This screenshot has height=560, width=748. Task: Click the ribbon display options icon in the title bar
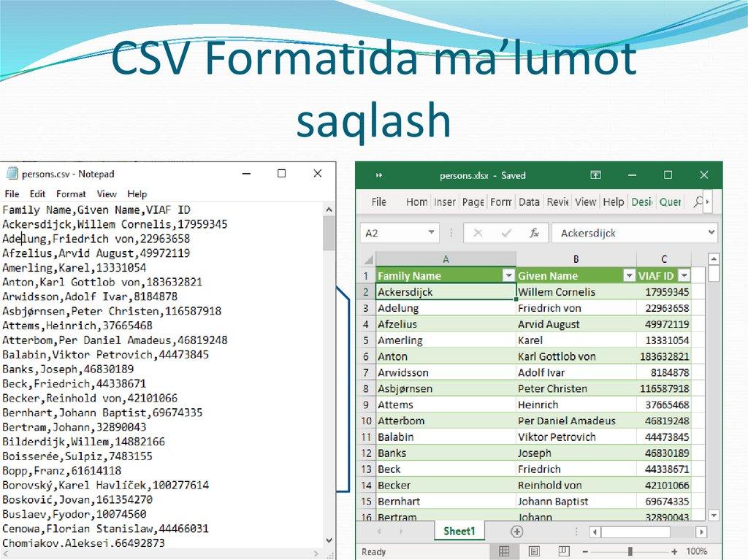point(595,175)
